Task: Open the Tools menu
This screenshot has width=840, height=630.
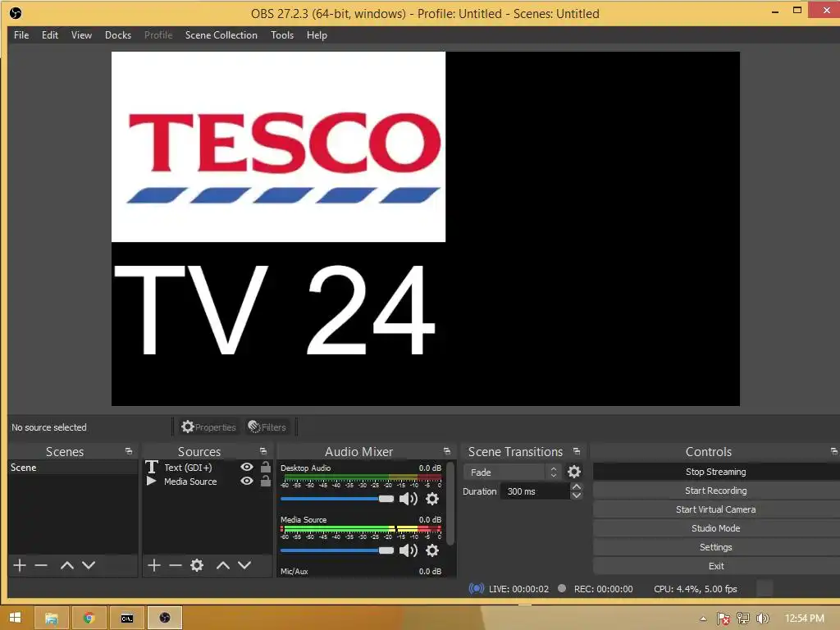Action: pyautogui.click(x=282, y=34)
